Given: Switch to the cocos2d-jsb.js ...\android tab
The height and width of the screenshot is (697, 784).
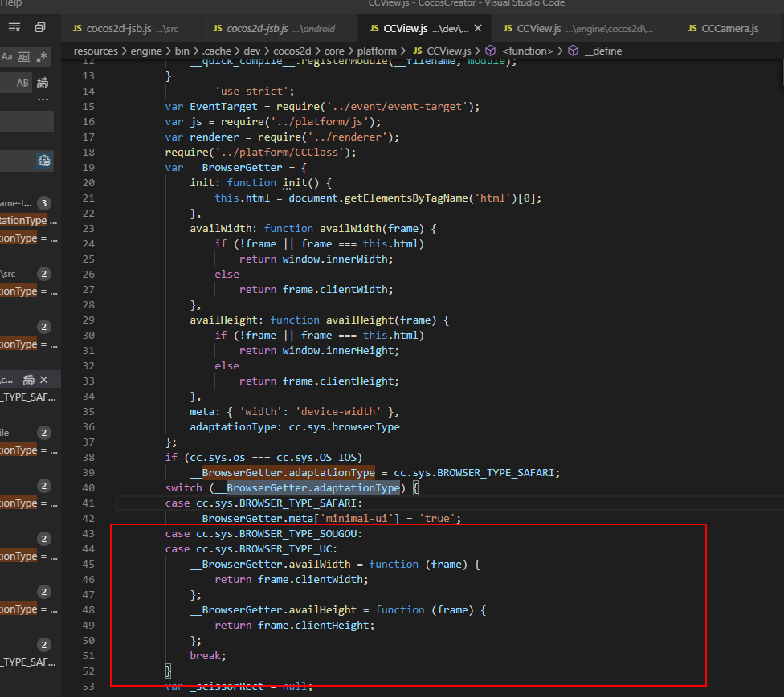Looking at the screenshot, I should [x=280, y=28].
